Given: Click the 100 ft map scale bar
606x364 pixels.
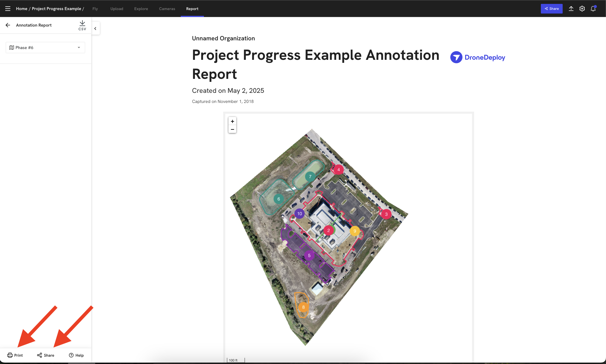Looking at the screenshot, I should [x=236, y=360].
